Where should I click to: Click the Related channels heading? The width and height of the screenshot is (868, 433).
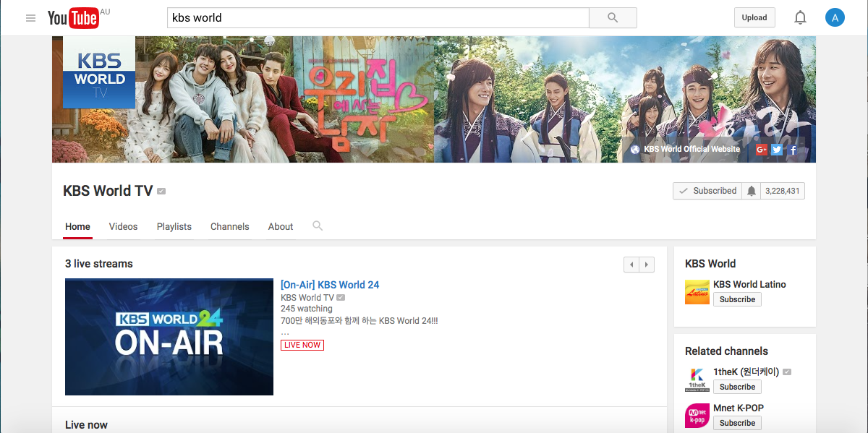point(726,351)
